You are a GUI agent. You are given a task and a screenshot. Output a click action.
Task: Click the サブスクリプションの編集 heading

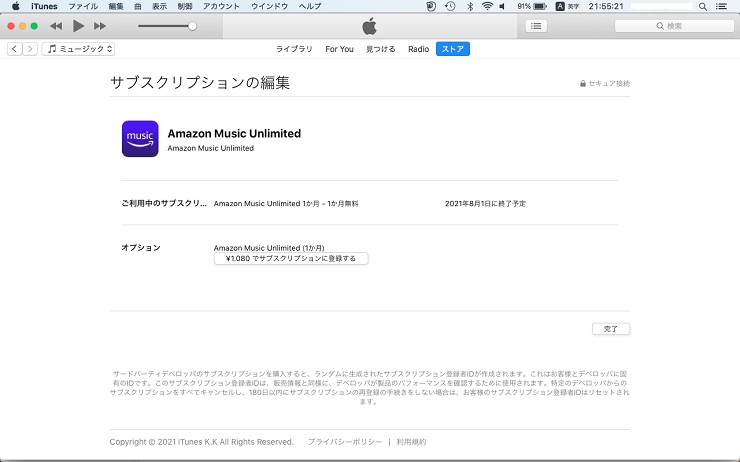click(x=200, y=83)
